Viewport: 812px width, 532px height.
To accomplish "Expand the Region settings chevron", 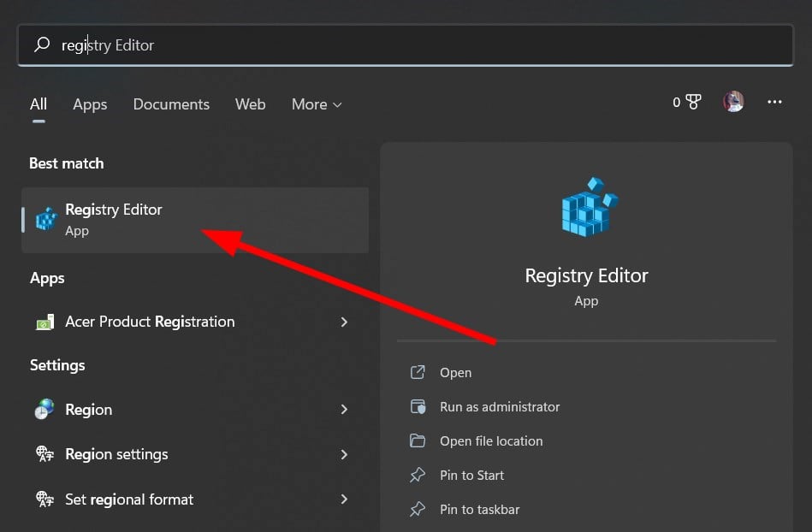I will pos(344,454).
